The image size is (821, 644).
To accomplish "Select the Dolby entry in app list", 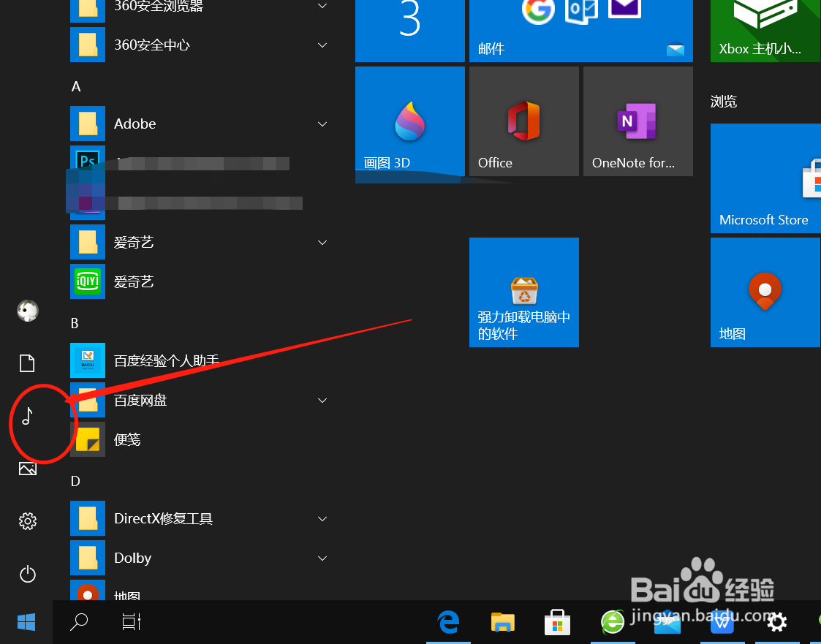I will pyautogui.click(x=132, y=558).
